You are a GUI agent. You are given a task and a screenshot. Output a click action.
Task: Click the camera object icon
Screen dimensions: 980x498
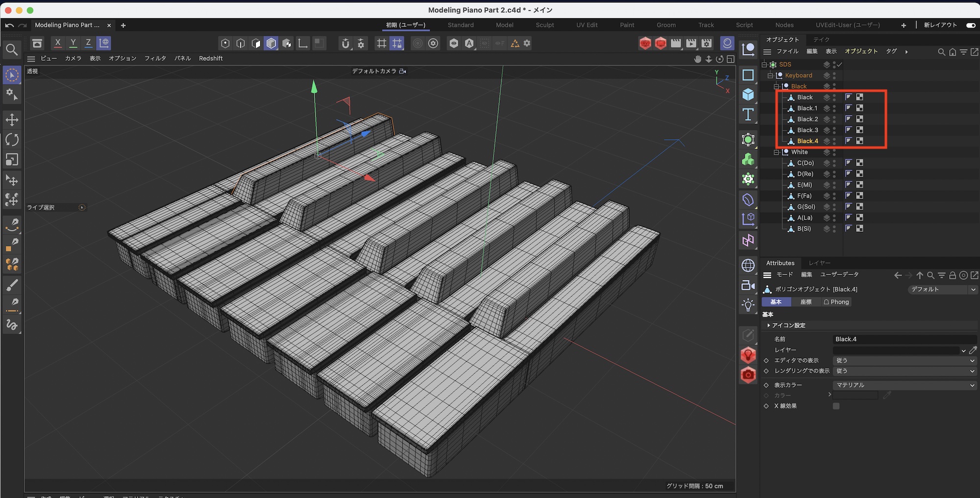(x=748, y=285)
